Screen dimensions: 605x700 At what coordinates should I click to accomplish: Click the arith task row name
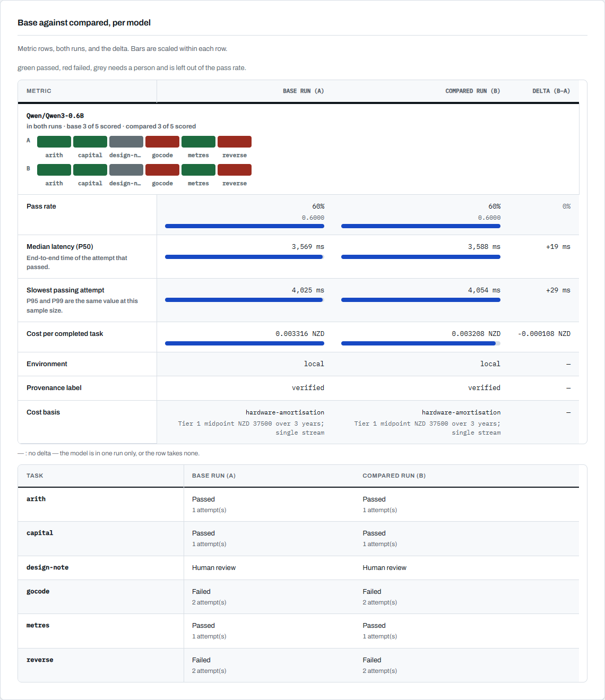(36, 499)
